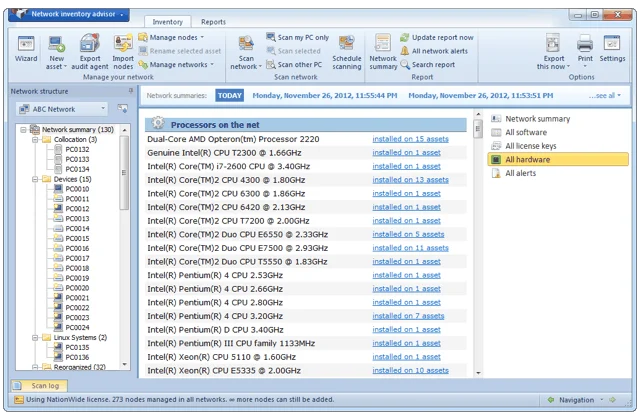Collapse the Linux Systems (2) folder
This screenshot has height=420, width=640.
coord(35,338)
